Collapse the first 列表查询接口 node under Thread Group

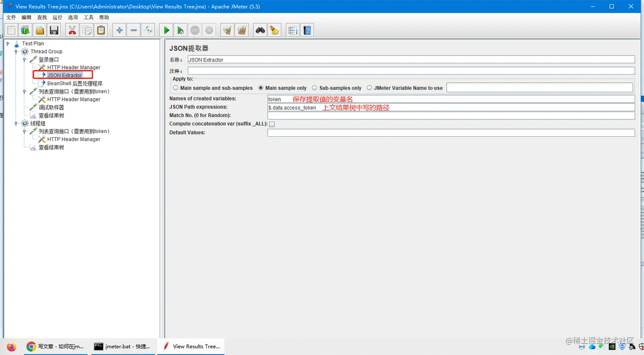[x=24, y=92]
